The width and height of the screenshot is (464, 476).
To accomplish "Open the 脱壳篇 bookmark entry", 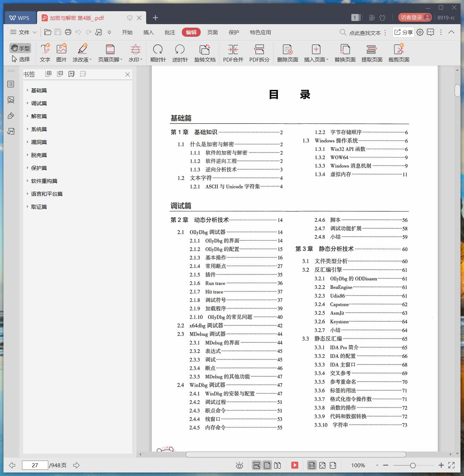I will (39, 155).
